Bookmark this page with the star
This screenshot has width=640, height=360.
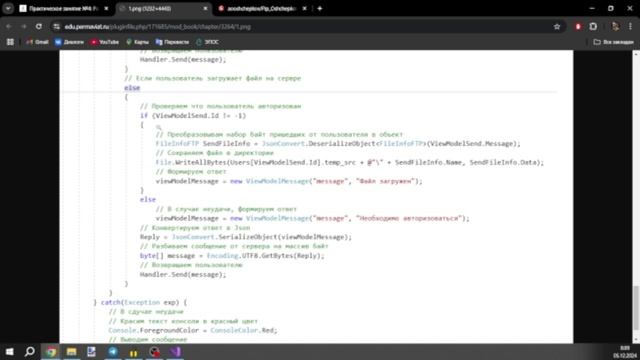557,27
